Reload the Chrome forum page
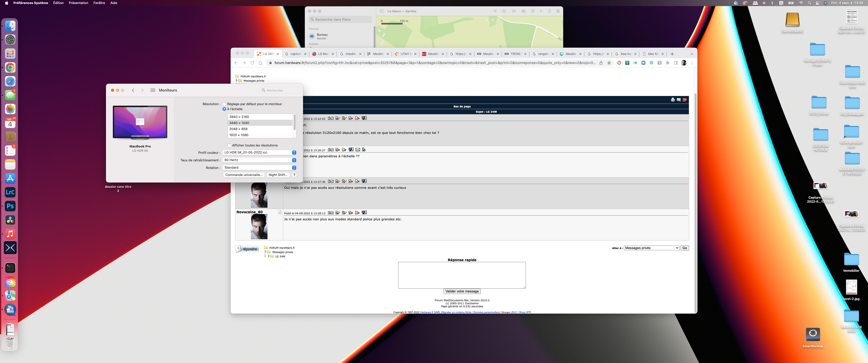 252,63
